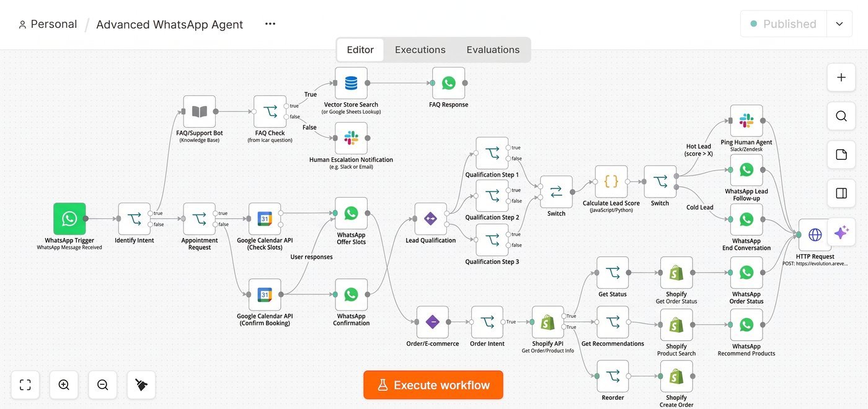Open the Reorder node

[x=613, y=376]
